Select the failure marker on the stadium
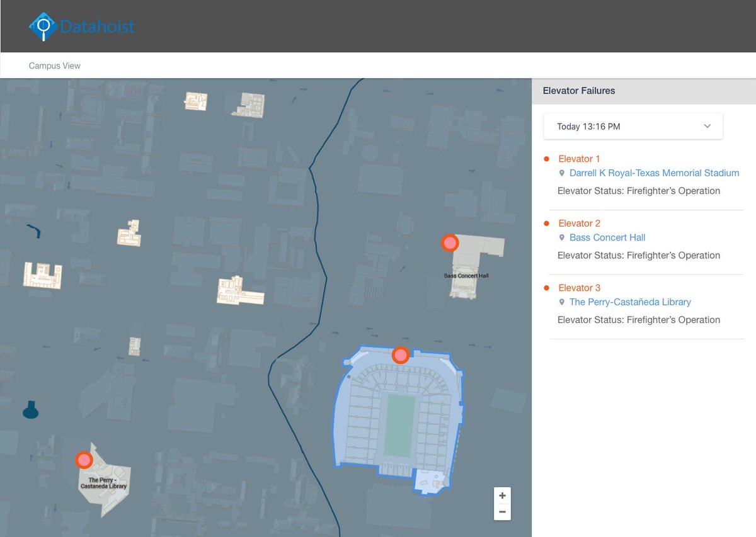756x537 pixels. click(x=400, y=356)
